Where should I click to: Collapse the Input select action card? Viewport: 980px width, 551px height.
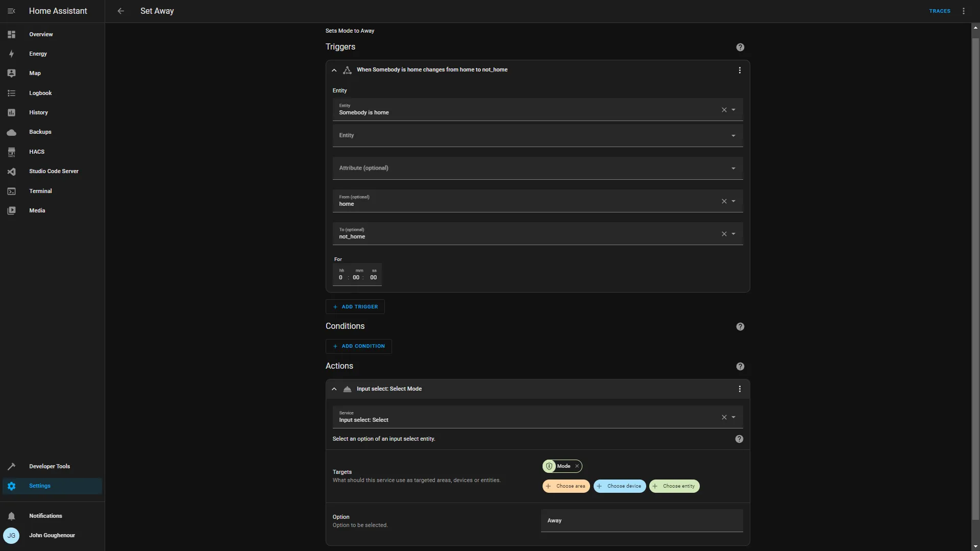pyautogui.click(x=334, y=389)
